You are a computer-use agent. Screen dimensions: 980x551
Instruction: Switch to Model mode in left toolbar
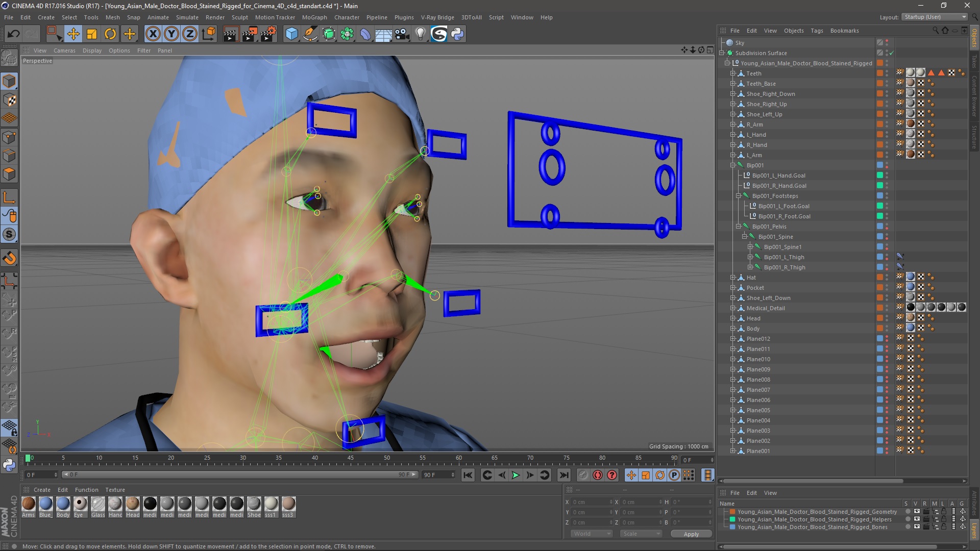click(x=9, y=82)
